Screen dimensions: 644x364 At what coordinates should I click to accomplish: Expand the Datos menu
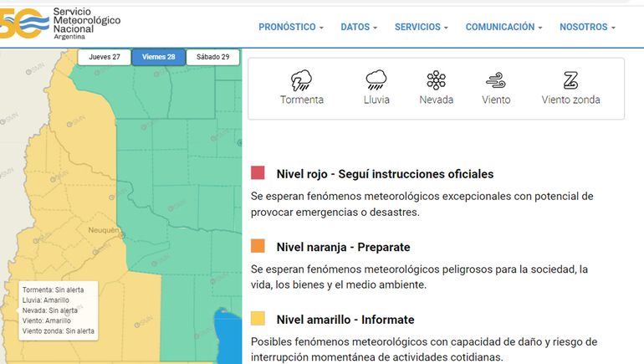point(360,28)
